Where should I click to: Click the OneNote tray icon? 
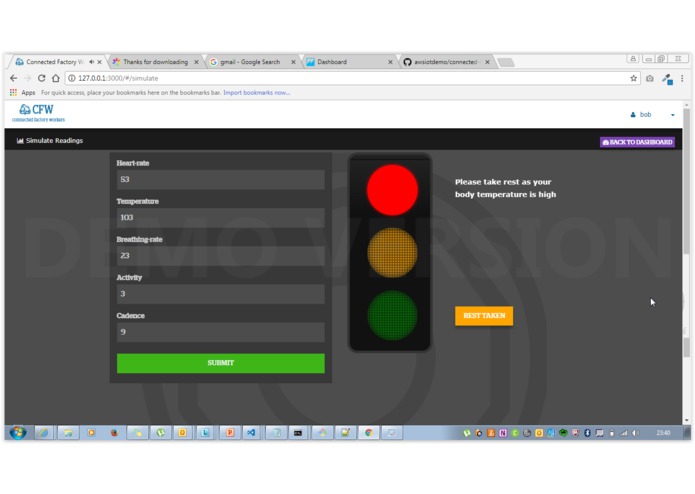[x=503, y=433]
